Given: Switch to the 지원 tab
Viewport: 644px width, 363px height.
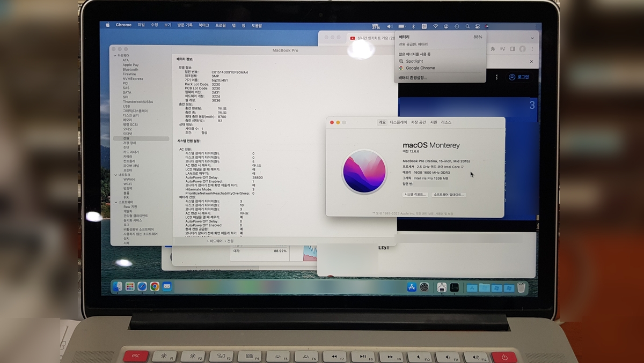Looking at the screenshot, I should coord(434,122).
